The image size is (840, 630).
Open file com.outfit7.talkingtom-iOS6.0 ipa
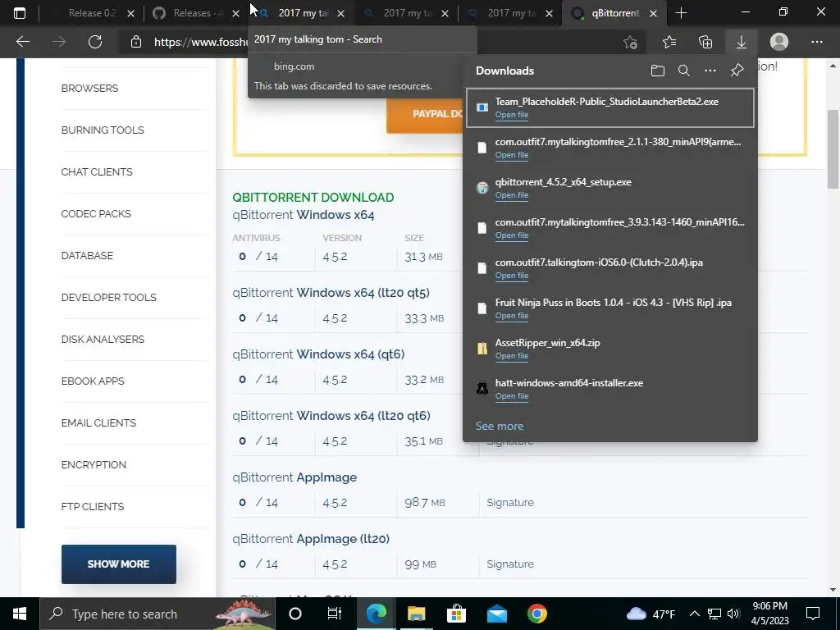coord(512,276)
